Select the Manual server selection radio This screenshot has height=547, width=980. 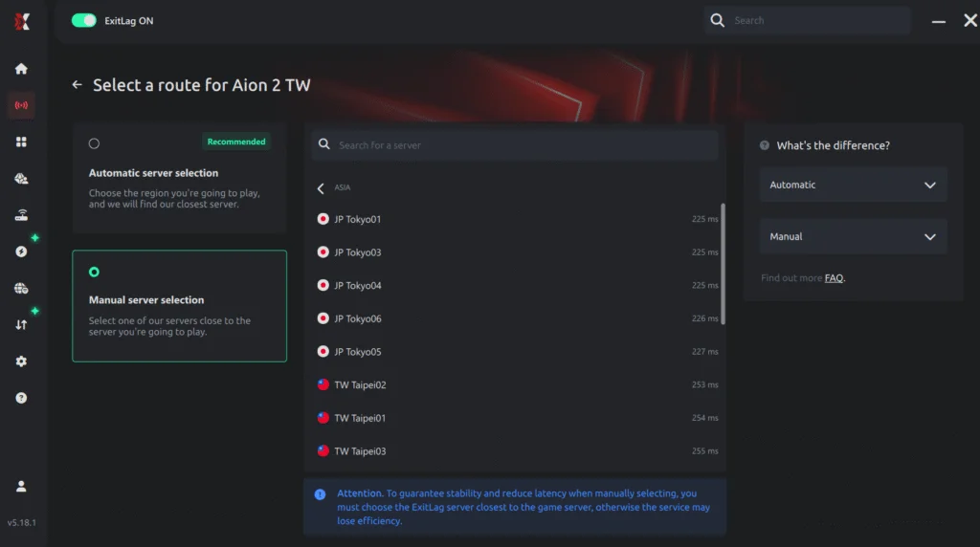click(x=94, y=272)
